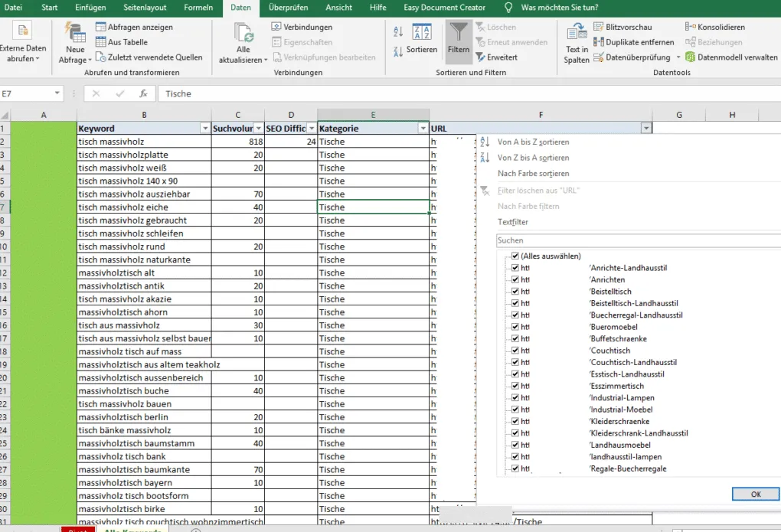The height and width of the screenshot is (532, 781).
Task: Open Erweitert filter options
Action: click(497, 57)
